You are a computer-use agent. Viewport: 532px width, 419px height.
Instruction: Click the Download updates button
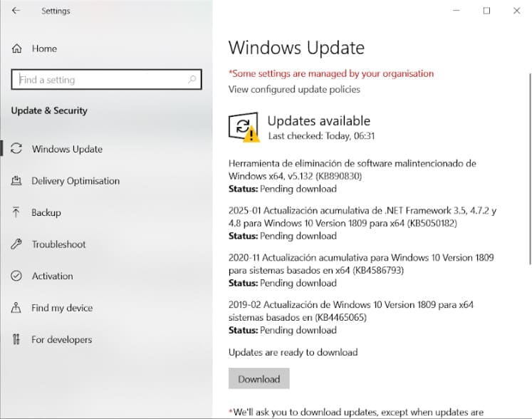pos(259,378)
